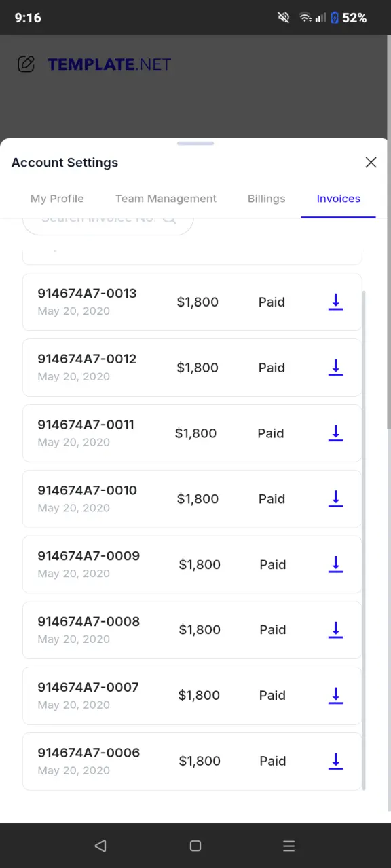
Task: Download invoice 914674A7-0010
Action: (335, 498)
